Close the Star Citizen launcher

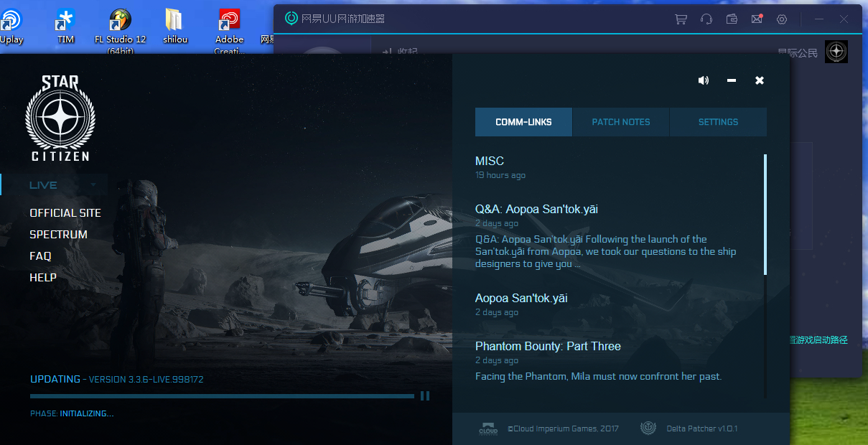[760, 80]
